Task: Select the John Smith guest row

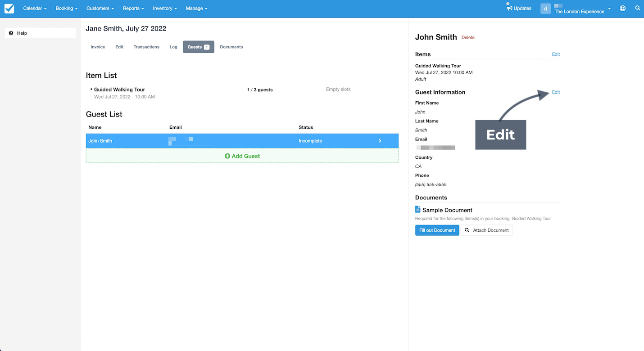Action: point(242,141)
